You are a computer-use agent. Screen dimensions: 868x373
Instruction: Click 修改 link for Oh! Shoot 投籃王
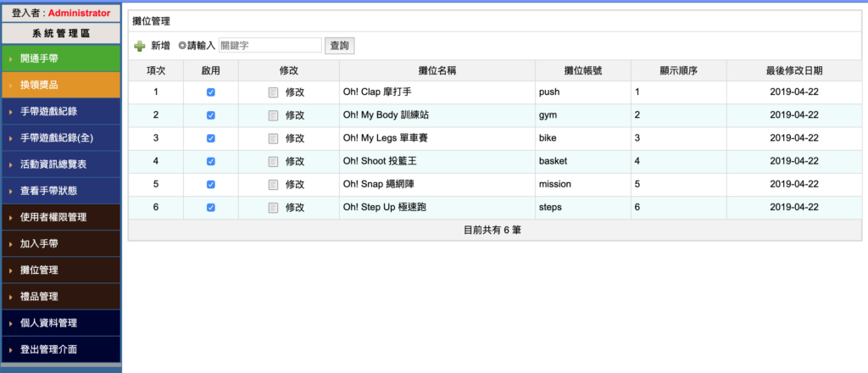[294, 162]
